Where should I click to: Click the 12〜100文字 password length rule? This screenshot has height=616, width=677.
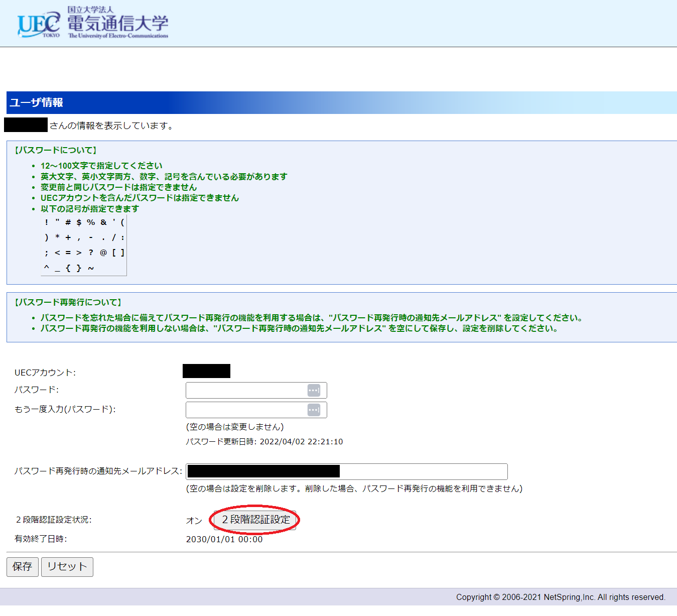click(x=101, y=166)
